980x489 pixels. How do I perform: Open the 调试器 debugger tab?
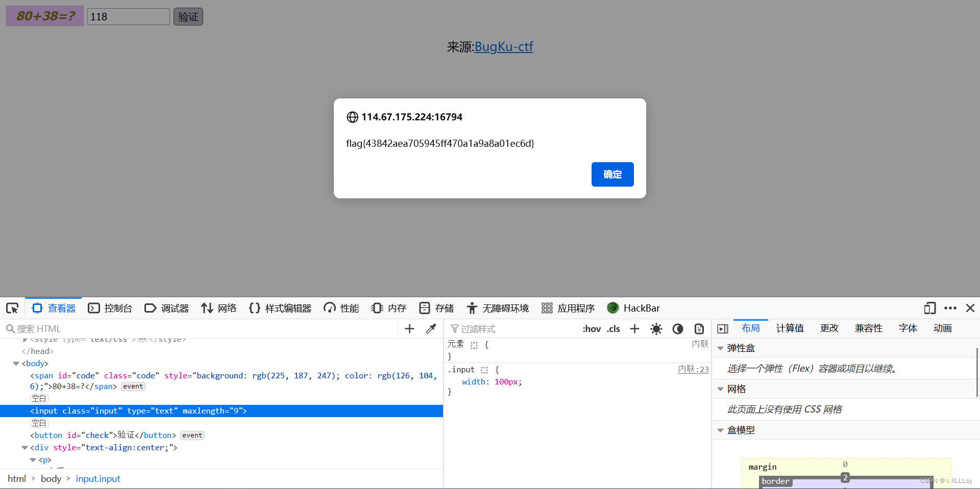[167, 308]
